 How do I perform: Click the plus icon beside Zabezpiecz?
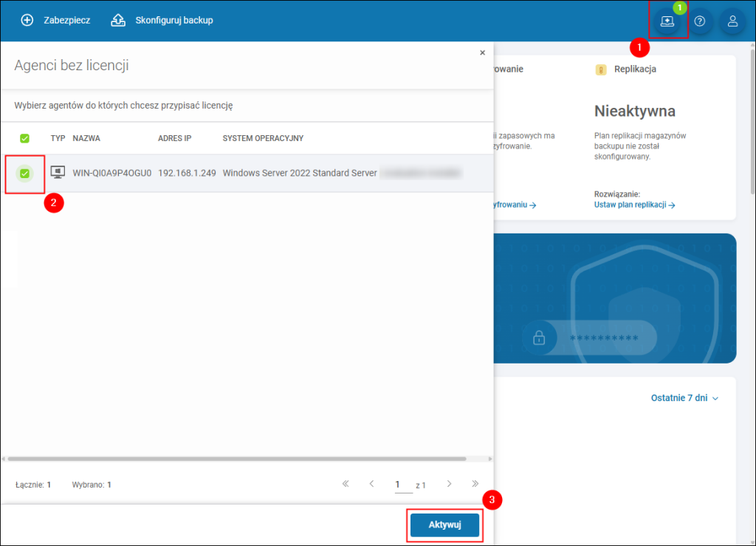[x=27, y=20]
